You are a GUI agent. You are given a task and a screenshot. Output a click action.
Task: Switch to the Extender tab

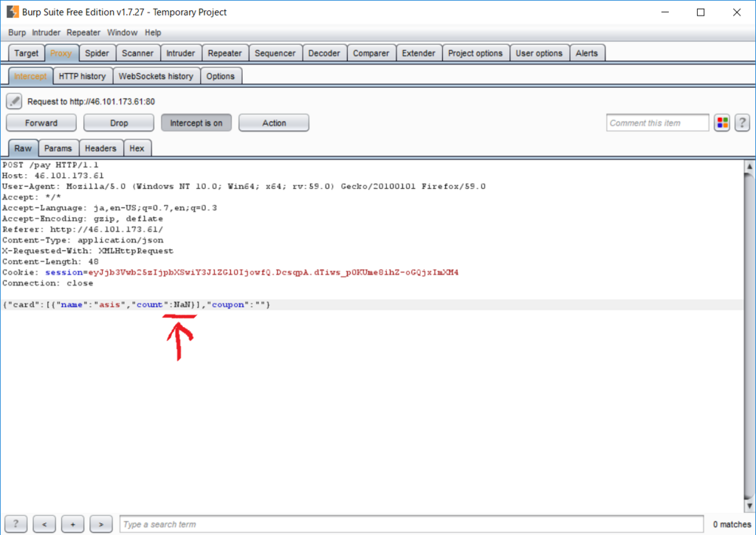419,53
